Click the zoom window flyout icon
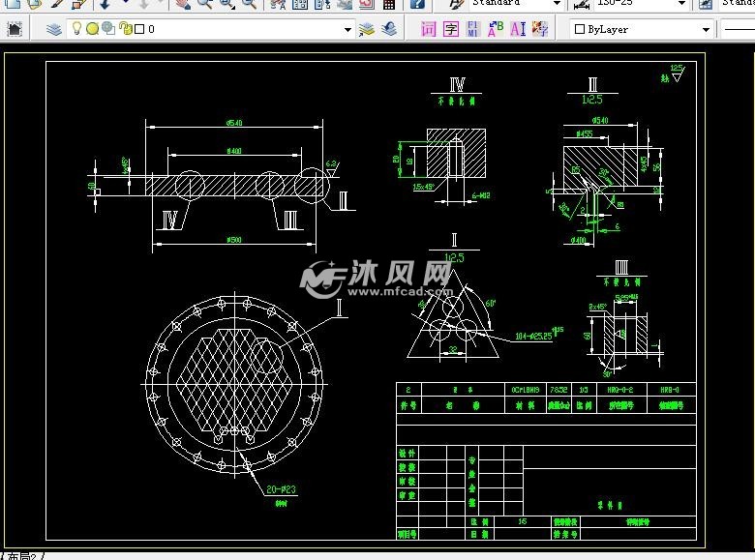 [227, 4]
